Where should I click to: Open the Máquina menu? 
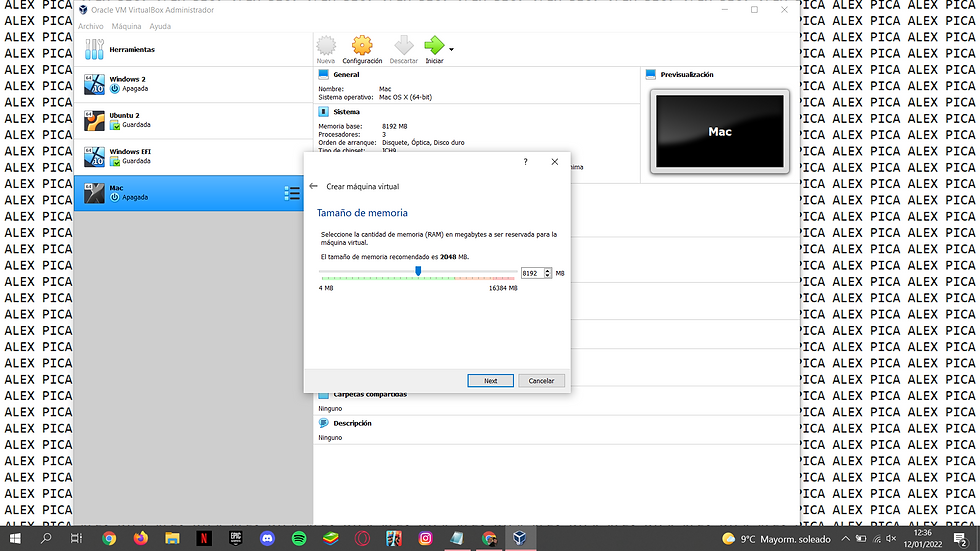click(126, 26)
